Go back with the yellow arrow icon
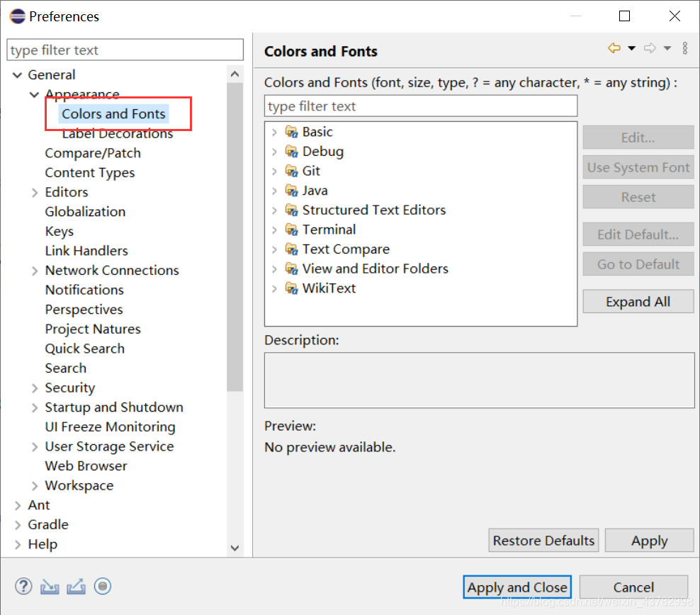 coord(614,47)
